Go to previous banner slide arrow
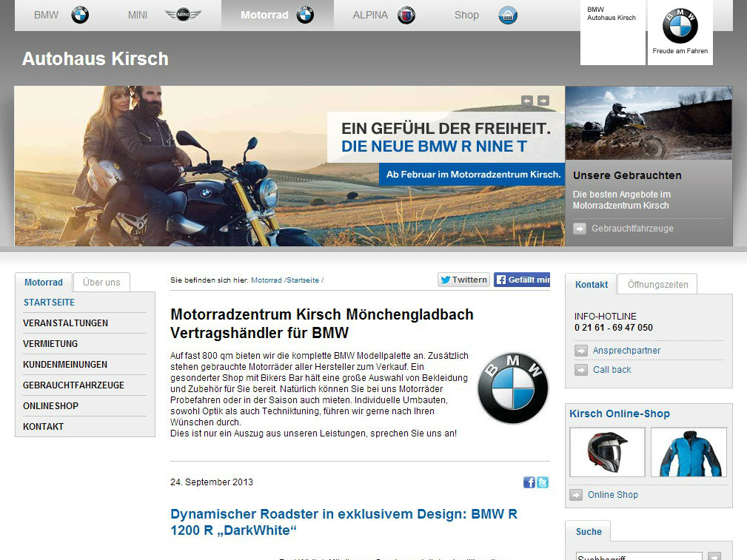 coord(527,101)
